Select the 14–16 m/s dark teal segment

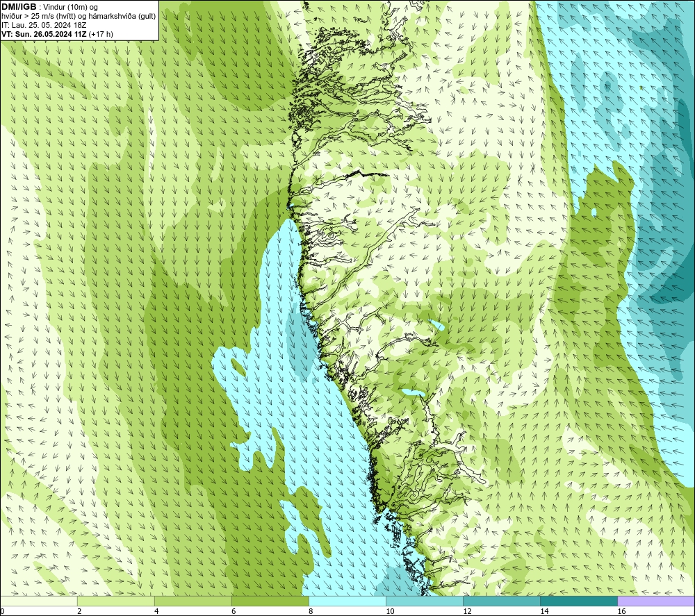pos(579,601)
